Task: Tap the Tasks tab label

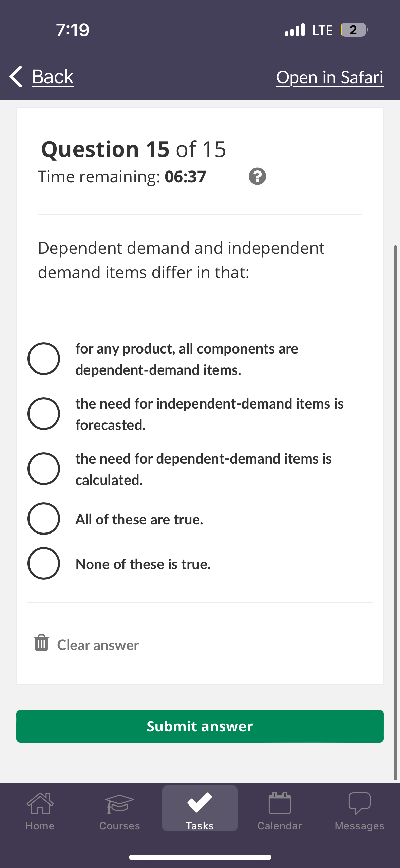Action: tap(199, 826)
